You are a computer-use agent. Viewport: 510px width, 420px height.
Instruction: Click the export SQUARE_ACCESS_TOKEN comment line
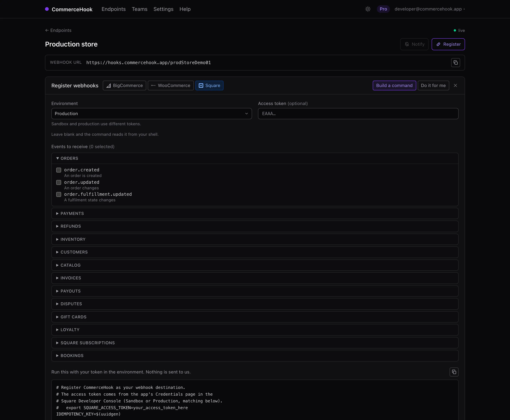(x=122, y=408)
